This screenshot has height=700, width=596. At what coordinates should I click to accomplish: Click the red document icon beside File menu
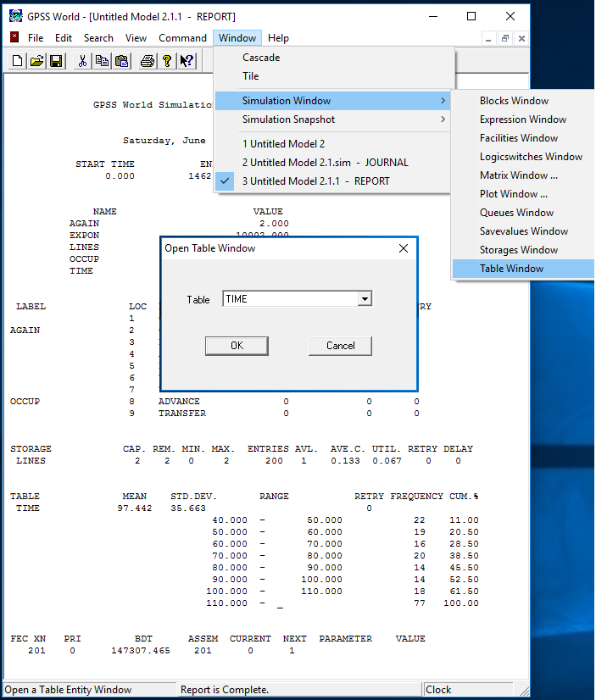click(x=14, y=37)
